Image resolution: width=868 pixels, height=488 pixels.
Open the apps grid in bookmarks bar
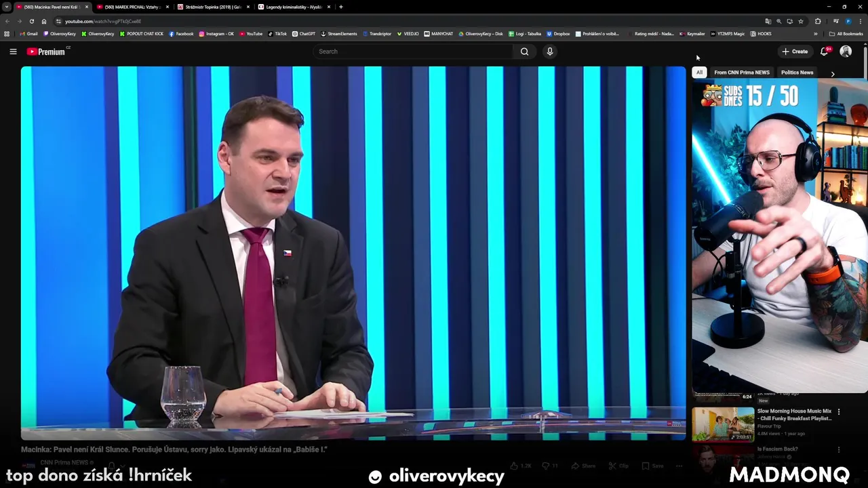[x=7, y=34]
